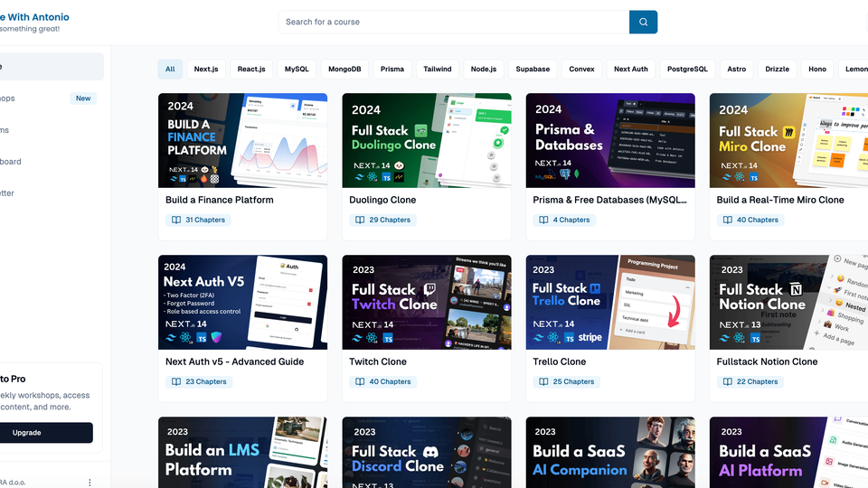Choose the Supabase category chip
868x488 pixels.
point(533,70)
